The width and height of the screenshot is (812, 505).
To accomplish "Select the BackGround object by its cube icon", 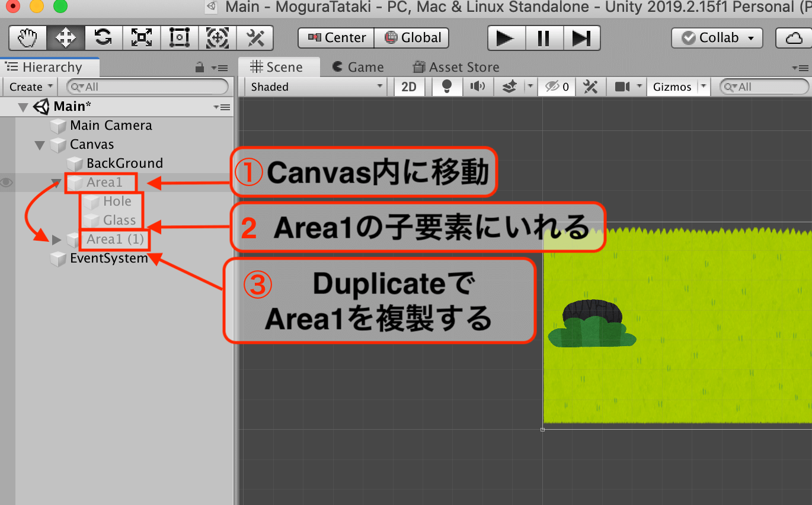I will tap(75, 164).
